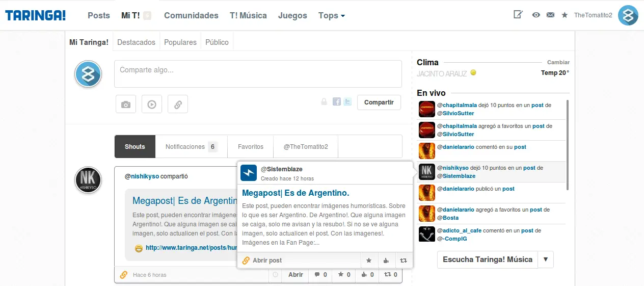Open the Tops dropdown menu
The height and width of the screenshot is (286, 644).
coord(332,16)
